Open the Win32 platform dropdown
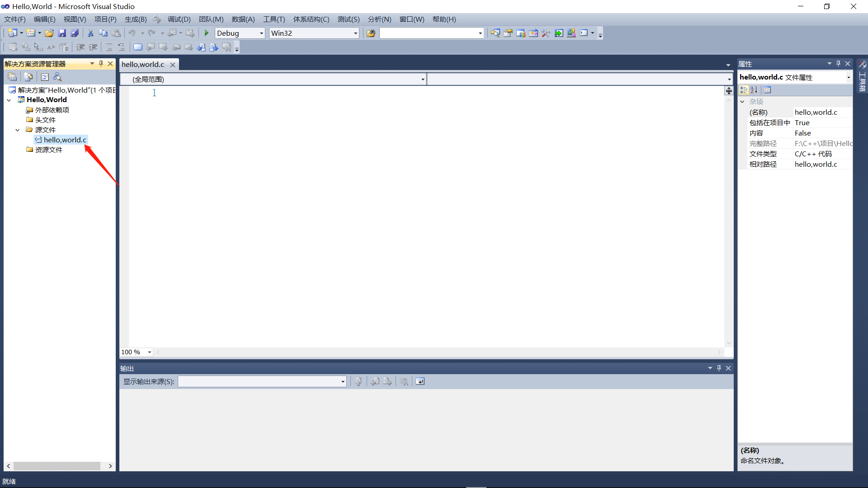The height and width of the screenshot is (488, 868). tap(355, 33)
